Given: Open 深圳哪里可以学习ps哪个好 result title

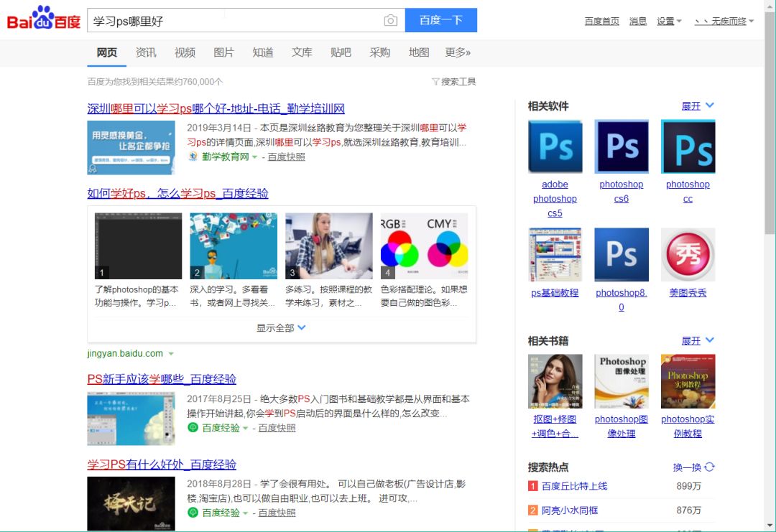Looking at the screenshot, I should [216, 108].
